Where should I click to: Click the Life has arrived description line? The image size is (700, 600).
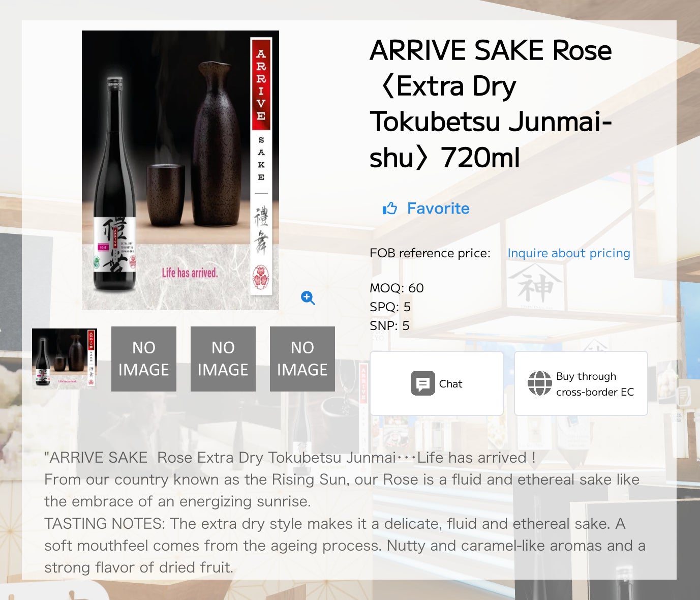coord(290,458)
